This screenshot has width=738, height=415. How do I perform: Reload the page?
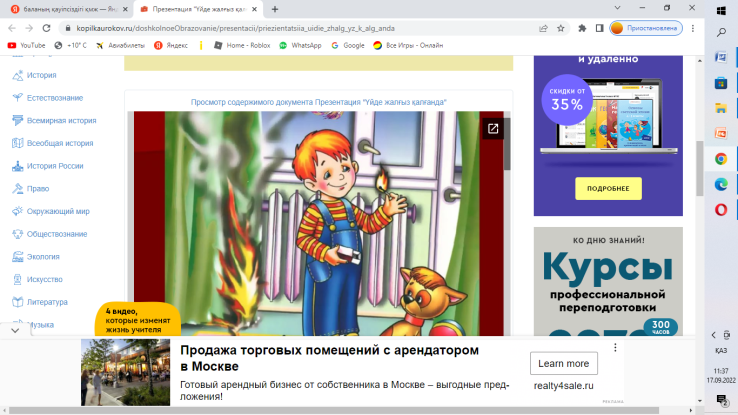pyautogui.click(x=46, y=28)
